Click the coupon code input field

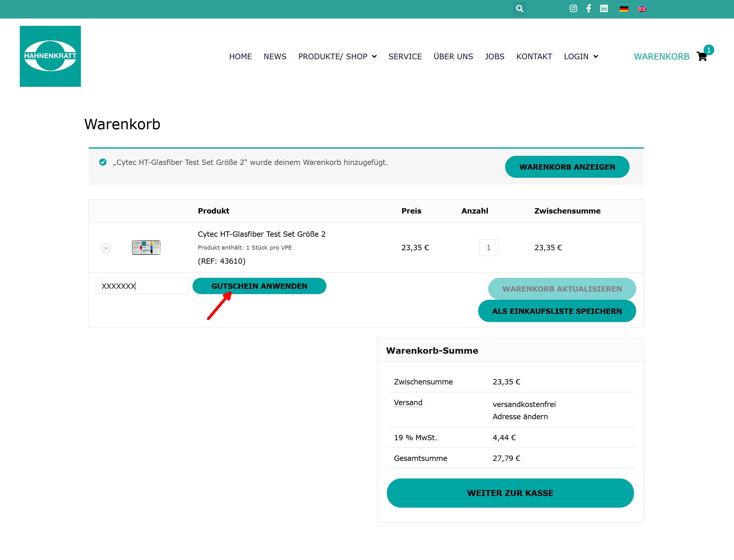(142, 286)
